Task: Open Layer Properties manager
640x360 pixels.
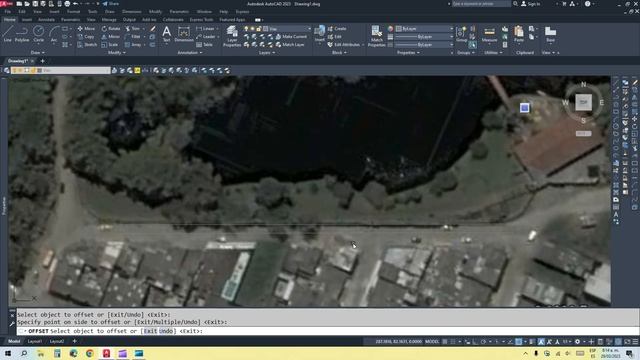Action: pos(232,36)
